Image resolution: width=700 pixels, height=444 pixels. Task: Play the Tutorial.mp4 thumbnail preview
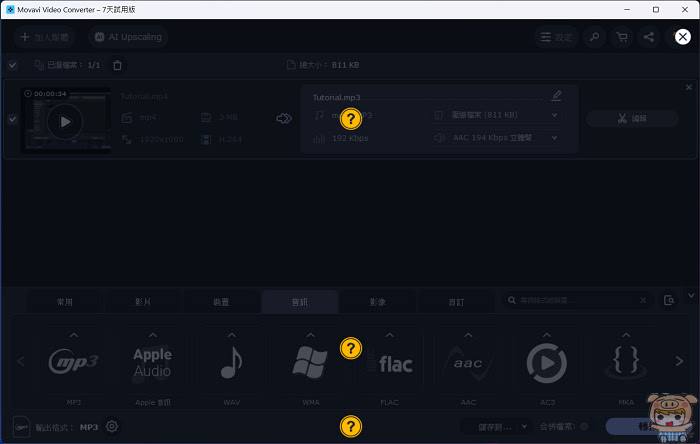tap(65, 121)
